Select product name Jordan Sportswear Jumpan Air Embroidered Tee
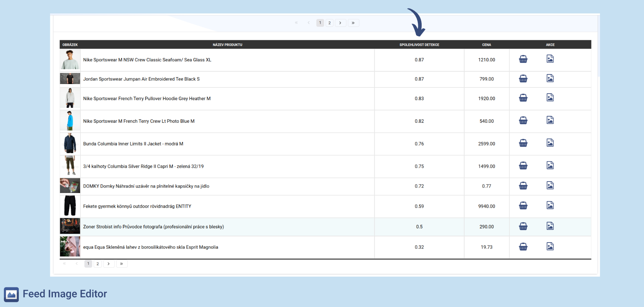 [141, 79]
